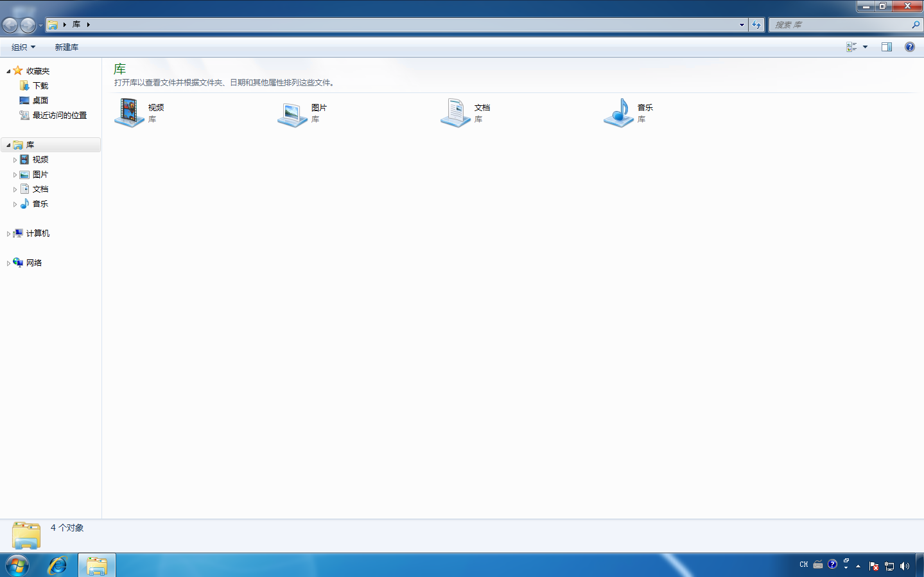Show hidden tray icons arrow
The image size is (924, 577).
[x=858, y=566]
